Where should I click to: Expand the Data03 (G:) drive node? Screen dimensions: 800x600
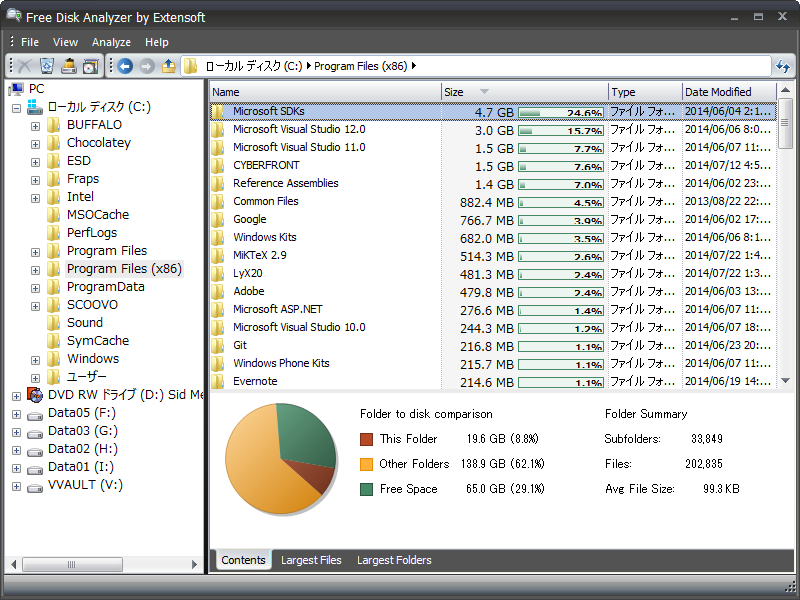tap(16, 432)
